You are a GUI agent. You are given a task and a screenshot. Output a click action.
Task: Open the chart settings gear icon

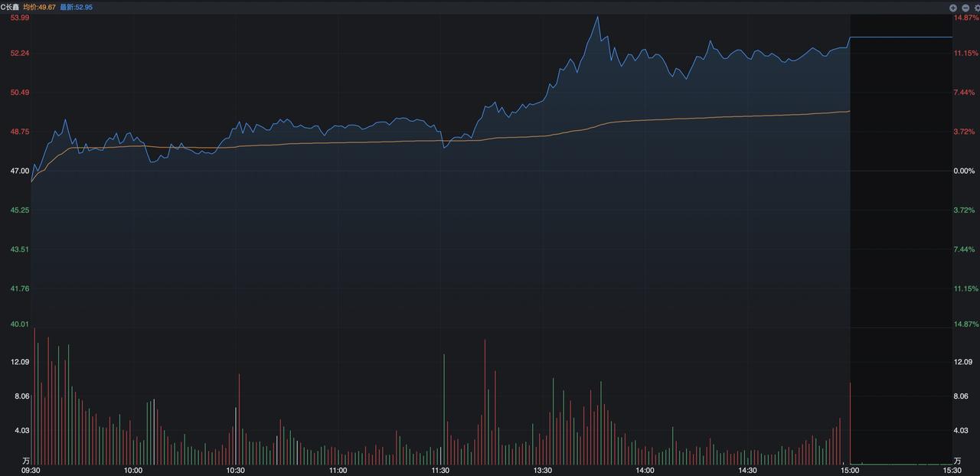point(977,7)
